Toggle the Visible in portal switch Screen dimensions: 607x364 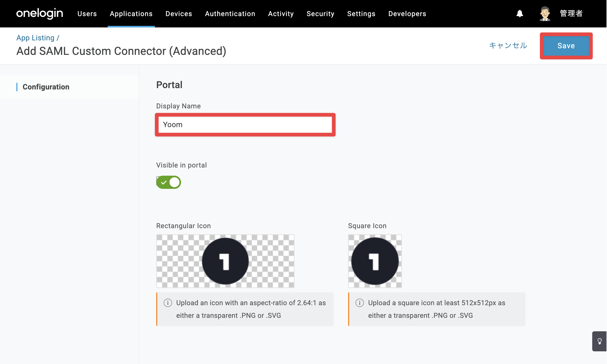coord(169,182)
